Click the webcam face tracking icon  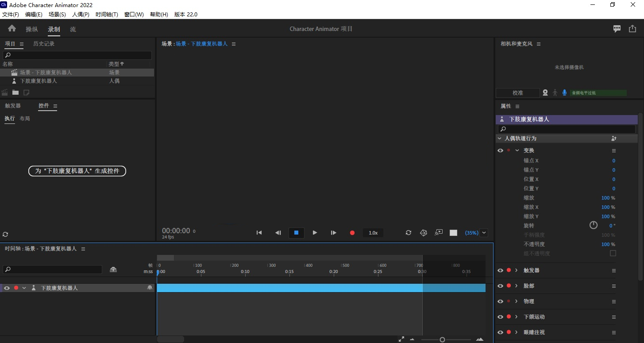tap(545, 93)
